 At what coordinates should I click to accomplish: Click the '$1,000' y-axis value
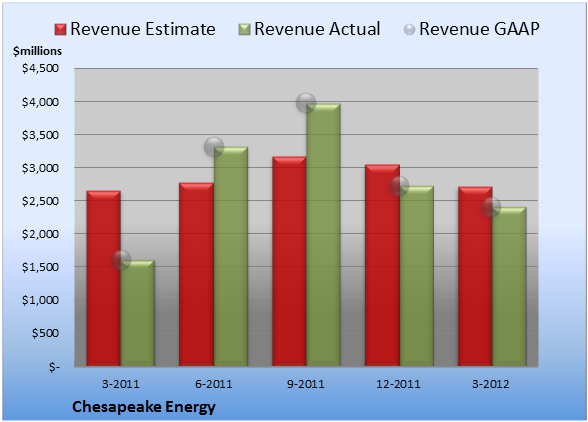click(x=40, y=300)
